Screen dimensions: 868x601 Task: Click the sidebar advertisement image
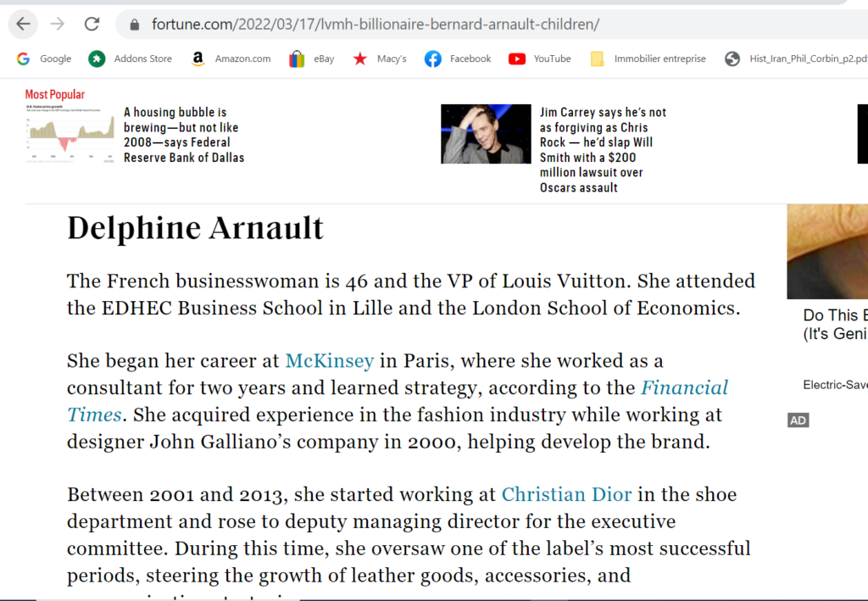click(x=827, y=251)
